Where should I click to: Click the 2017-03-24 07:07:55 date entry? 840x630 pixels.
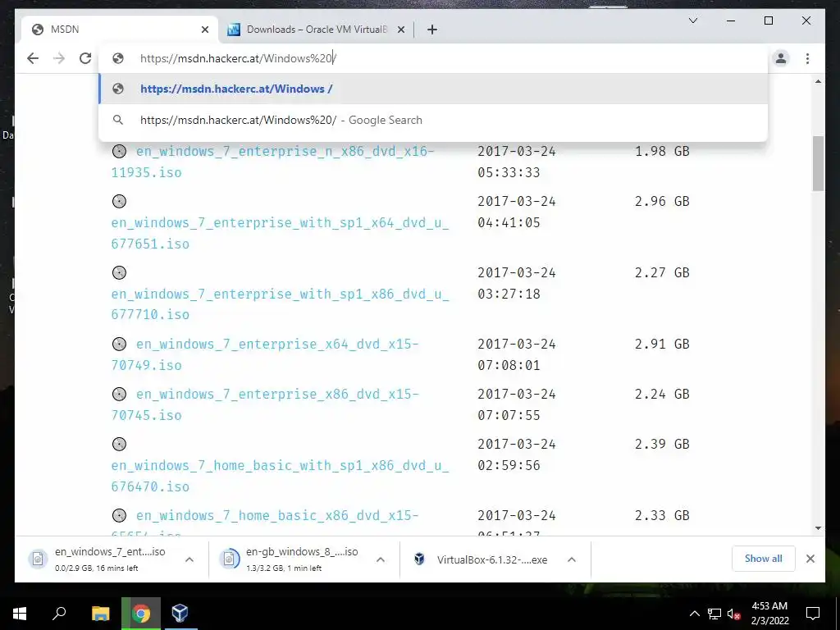click(x=517, y=404)
